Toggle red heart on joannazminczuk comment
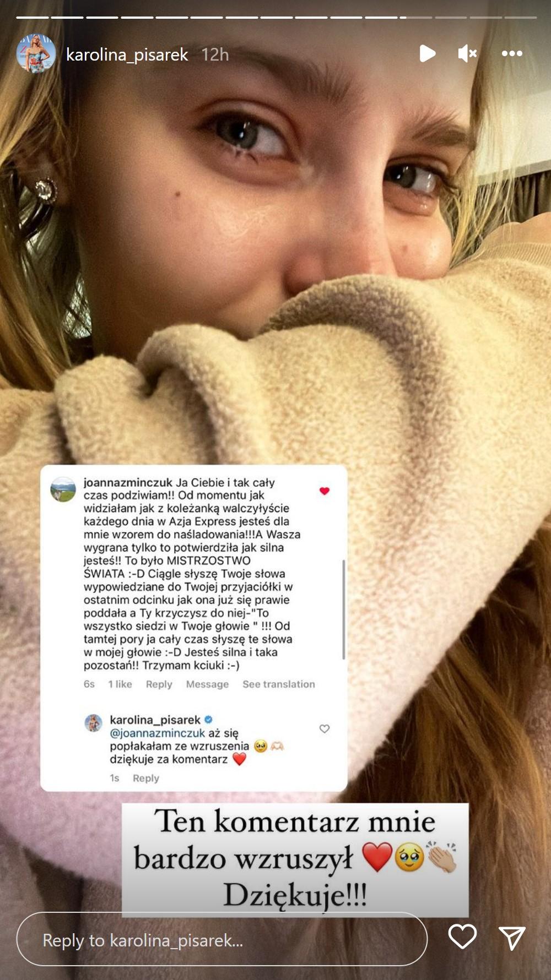551x980 pixels. pyautogui.click(x=325, y=491)
